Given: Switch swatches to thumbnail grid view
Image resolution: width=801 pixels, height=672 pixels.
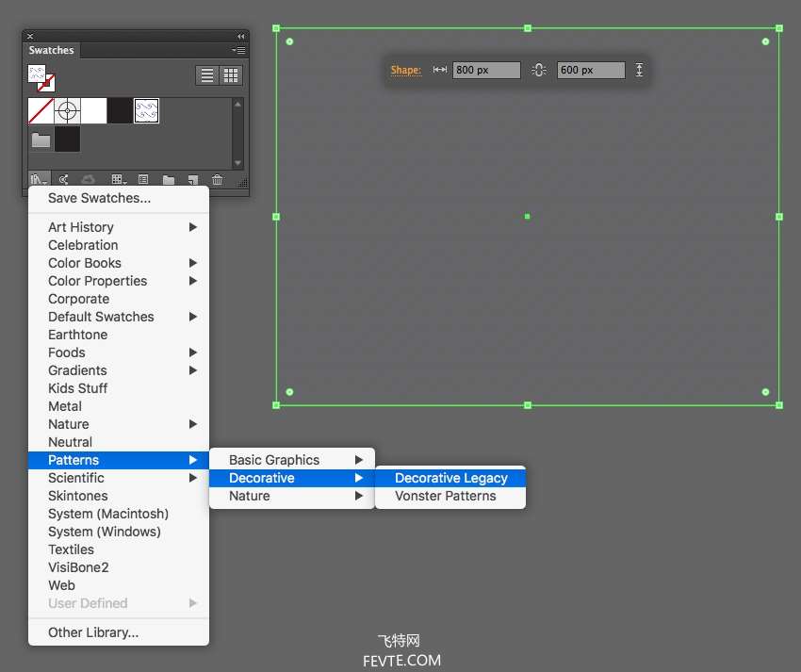Looking at the screenshot, I should 230,75.
